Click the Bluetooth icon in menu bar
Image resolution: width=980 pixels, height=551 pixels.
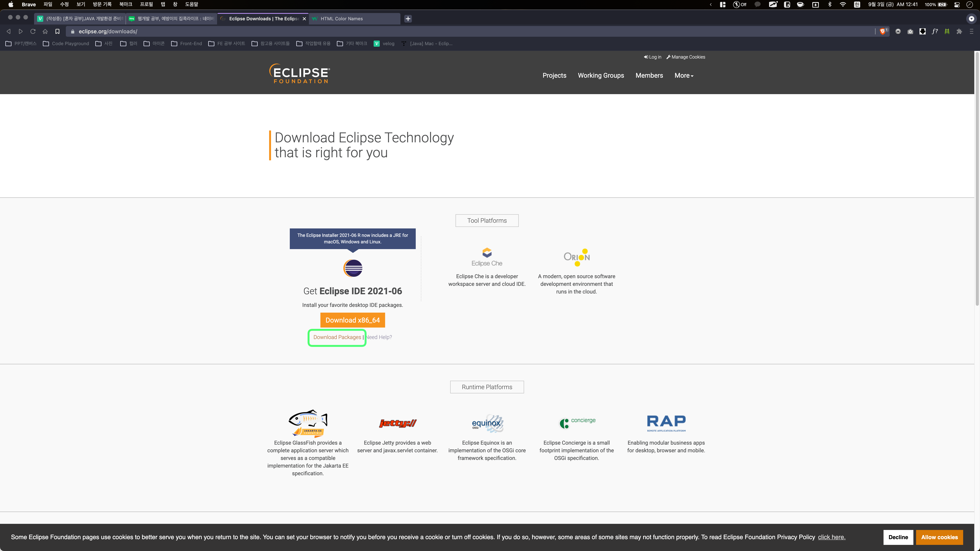tap(829, 5)
